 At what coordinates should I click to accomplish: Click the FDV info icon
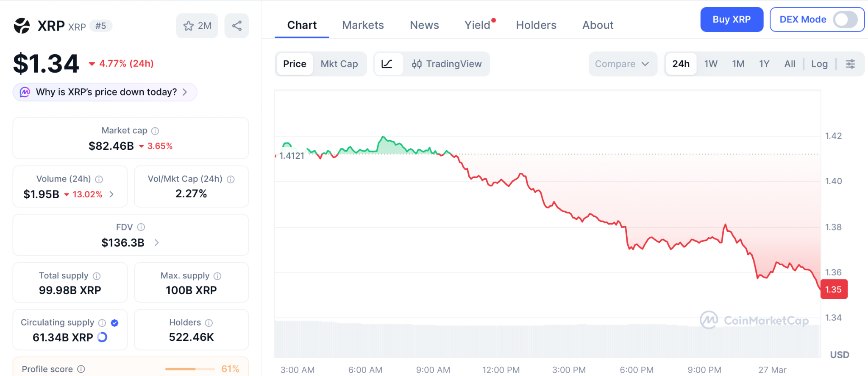(141, 227)
